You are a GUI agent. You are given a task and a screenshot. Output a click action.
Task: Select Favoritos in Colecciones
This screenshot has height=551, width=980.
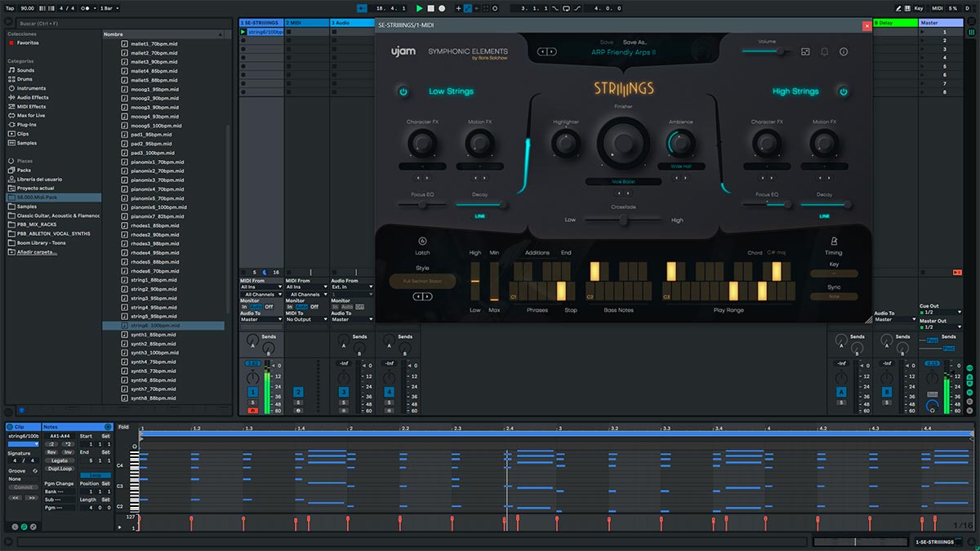(28, 42)
